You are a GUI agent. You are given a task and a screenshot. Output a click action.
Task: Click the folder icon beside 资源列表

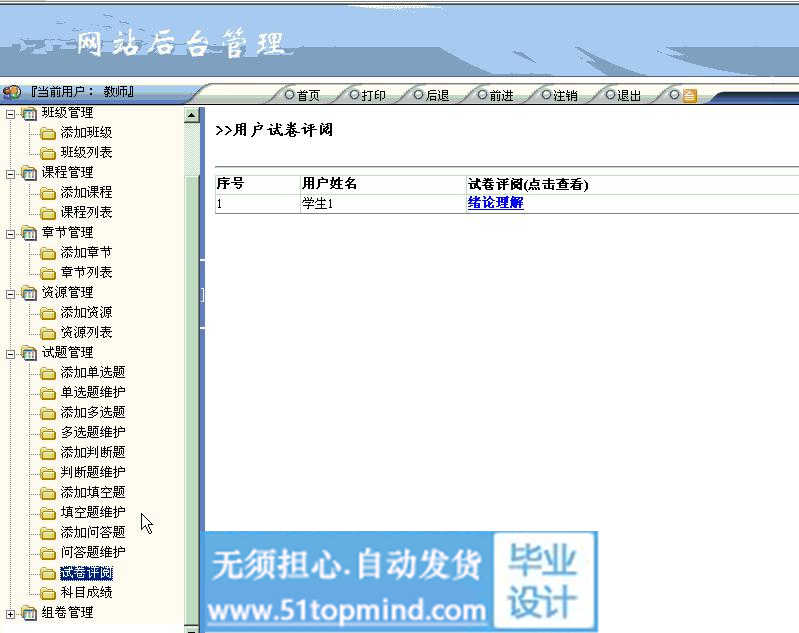coord(48,334)
